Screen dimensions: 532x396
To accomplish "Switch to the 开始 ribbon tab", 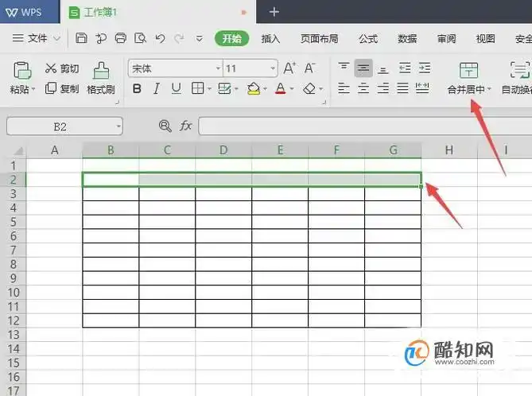I will pos(231,38).
